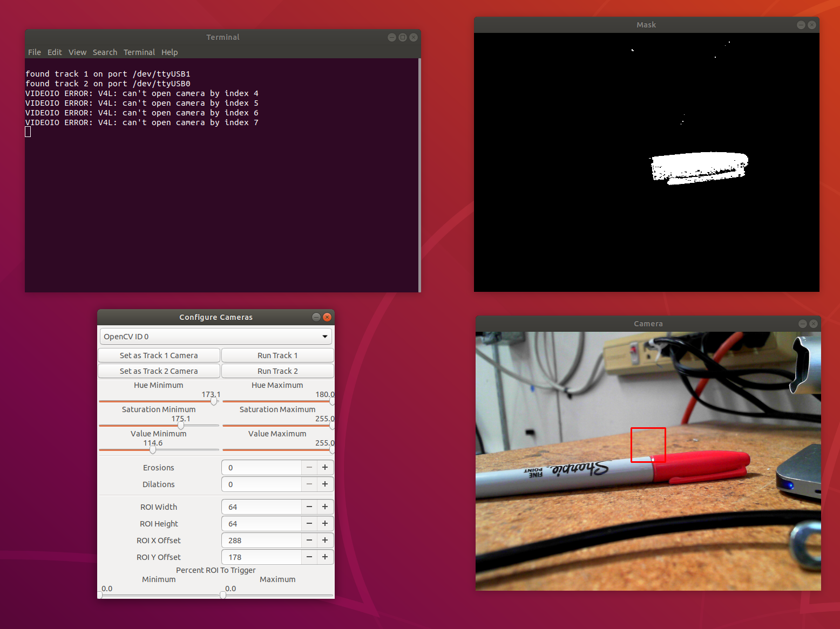
Task: Click Percent ROI Minimum slider handle
Action: 100,596
